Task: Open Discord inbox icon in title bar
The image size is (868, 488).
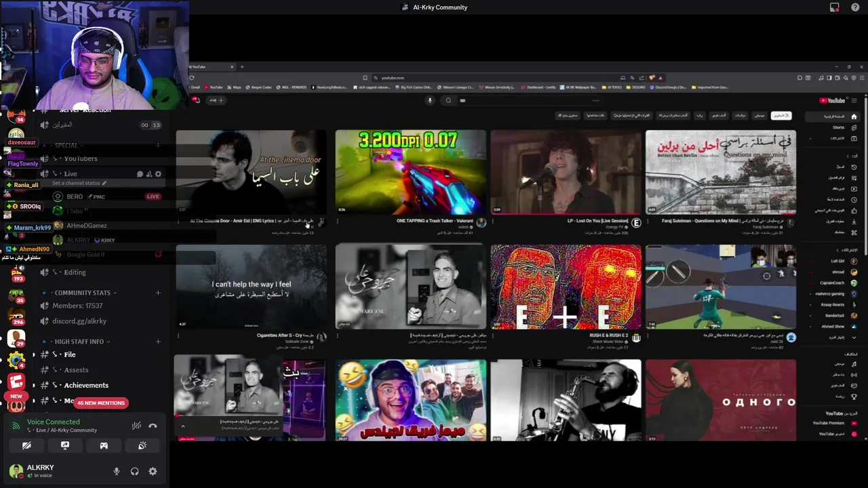Action: coord(835,7)
